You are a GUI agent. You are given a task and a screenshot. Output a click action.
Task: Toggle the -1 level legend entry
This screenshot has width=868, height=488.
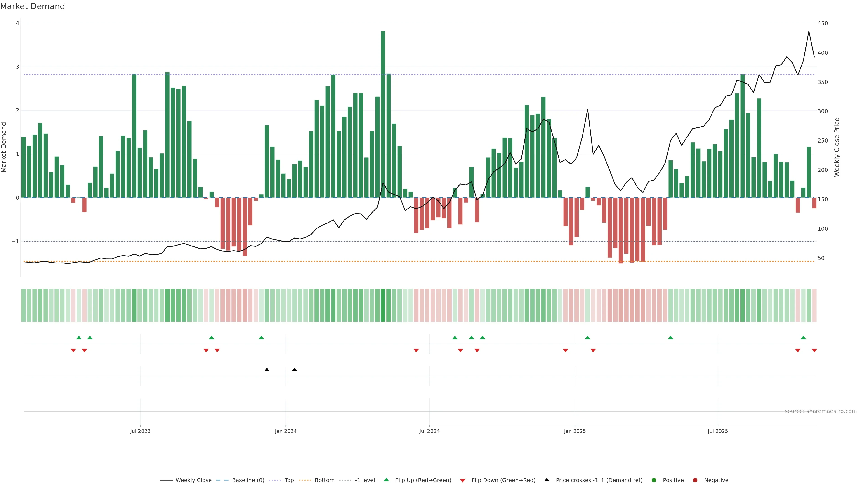(x=365, y=480)
